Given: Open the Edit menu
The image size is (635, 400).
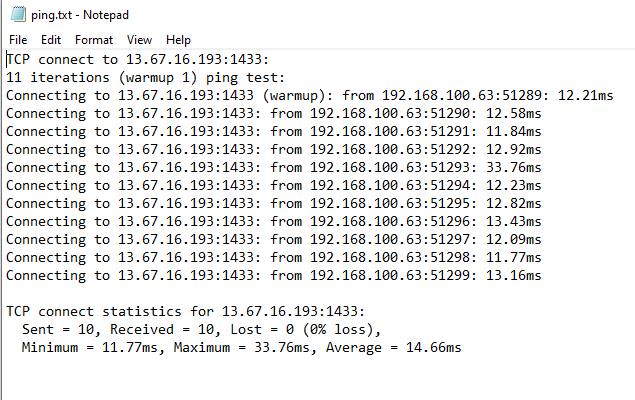Looking at the screenshot, I should click(51, 40).
